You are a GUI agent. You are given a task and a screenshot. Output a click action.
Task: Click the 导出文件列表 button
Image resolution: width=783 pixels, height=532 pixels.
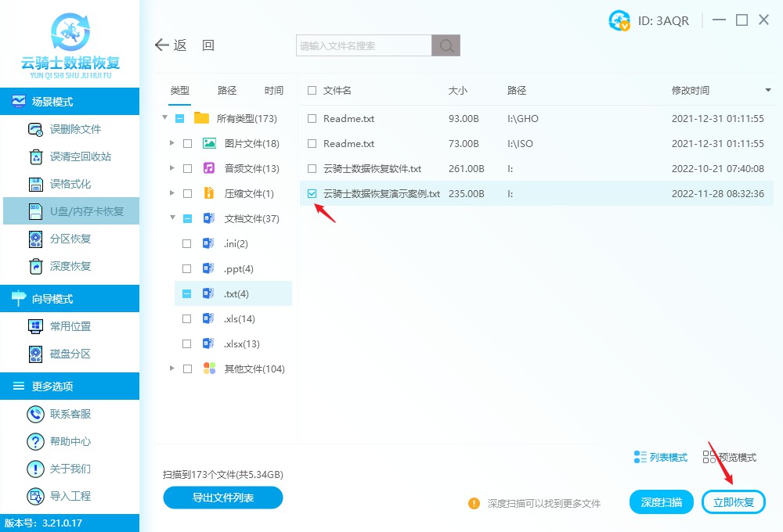click(222, 498)
